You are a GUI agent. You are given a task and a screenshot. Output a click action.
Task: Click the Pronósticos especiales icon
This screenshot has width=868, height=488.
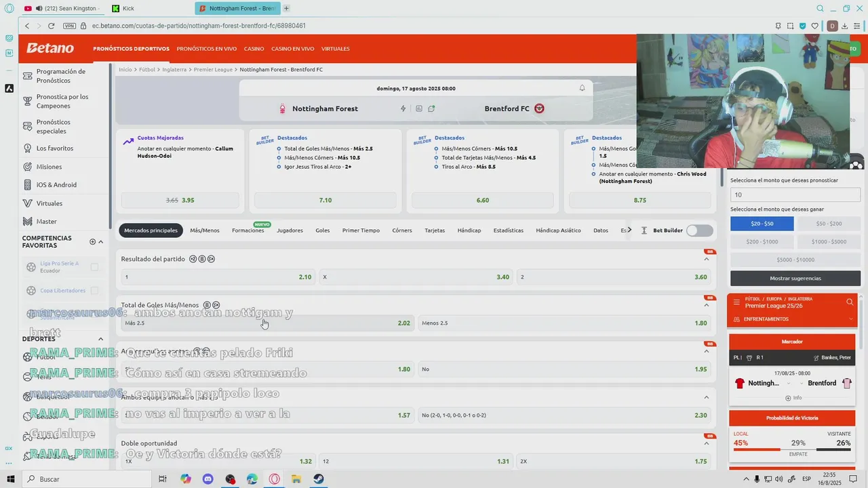(x=28, y=127)
